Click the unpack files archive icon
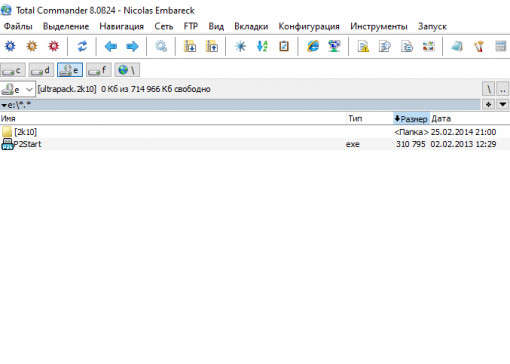The height and width of the screenshot is (364, 510). point(212,46)
